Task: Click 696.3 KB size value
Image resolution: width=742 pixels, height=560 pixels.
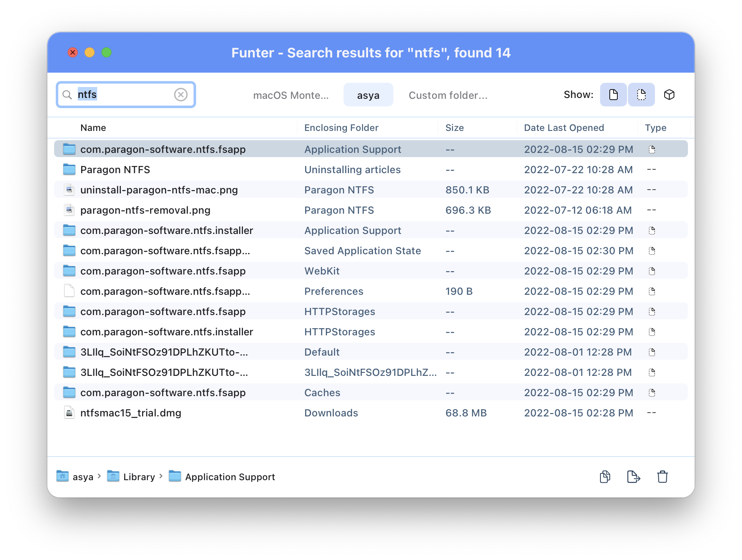Action: (x=468, y=210)
